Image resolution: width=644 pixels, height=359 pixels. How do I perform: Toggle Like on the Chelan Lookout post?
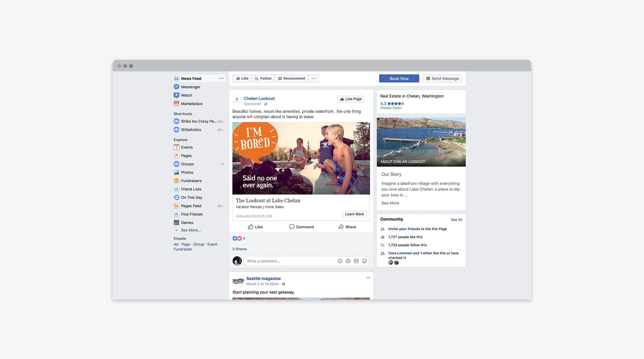click(255, 227)
